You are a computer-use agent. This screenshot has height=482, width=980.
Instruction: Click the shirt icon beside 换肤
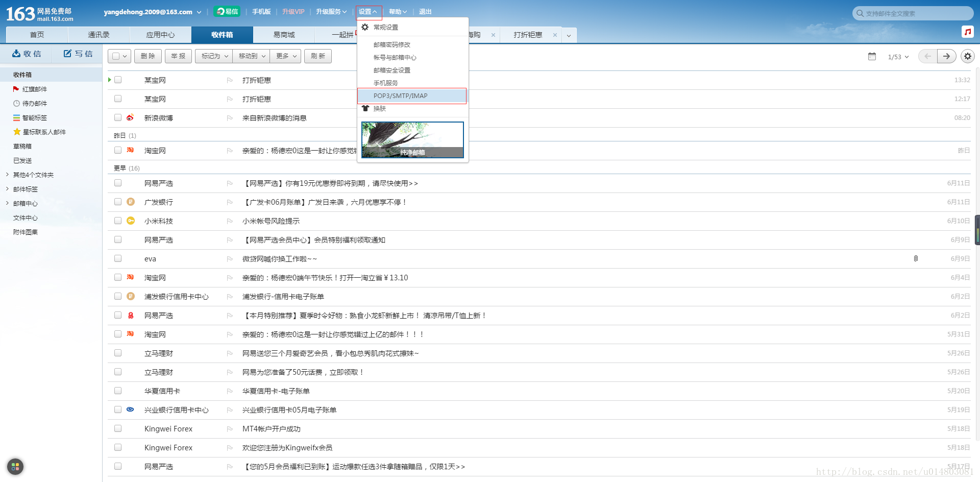point(365,108)
